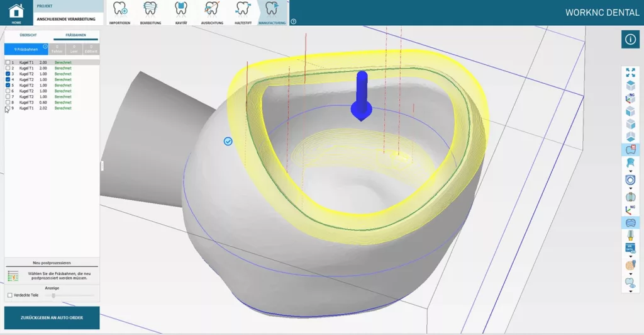Go to the Home screen
This screenshot has width=644, height=335.
(16, 13)
